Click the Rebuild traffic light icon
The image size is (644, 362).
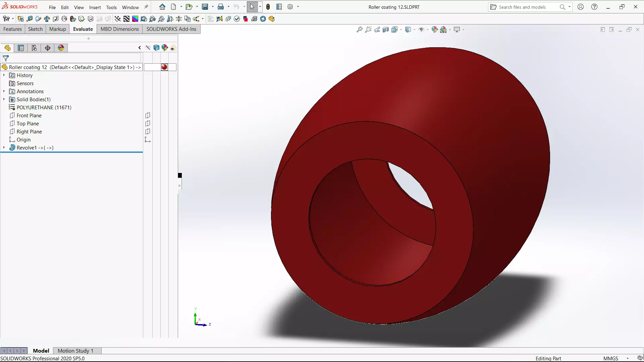[x=268, y=7]
